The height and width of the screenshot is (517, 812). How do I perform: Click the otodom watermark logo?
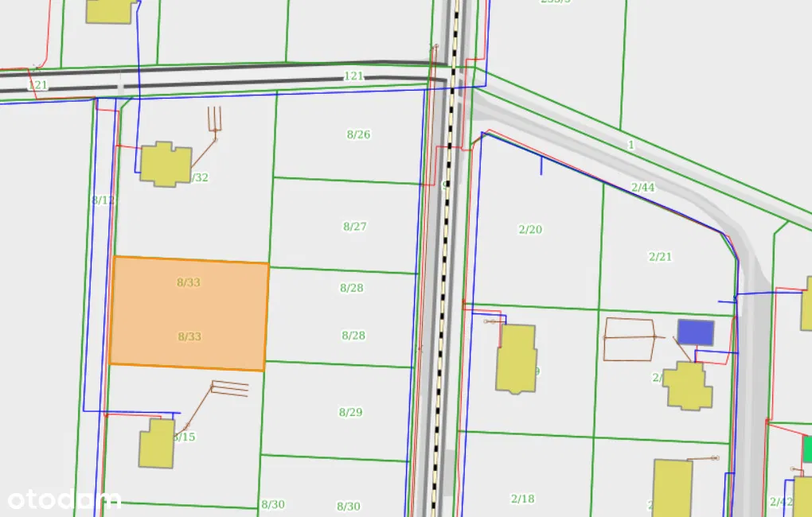point(64,499)
